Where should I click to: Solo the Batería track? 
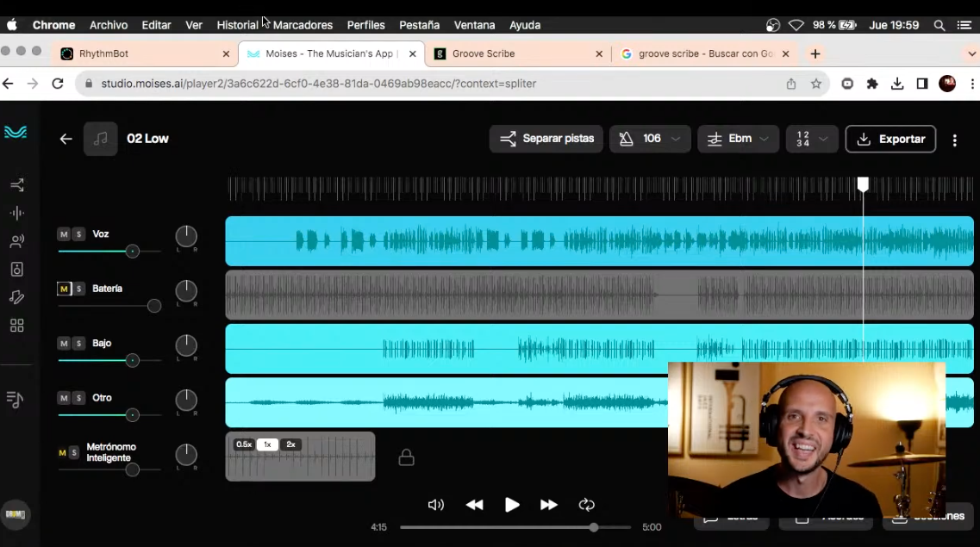pos(78,289)
